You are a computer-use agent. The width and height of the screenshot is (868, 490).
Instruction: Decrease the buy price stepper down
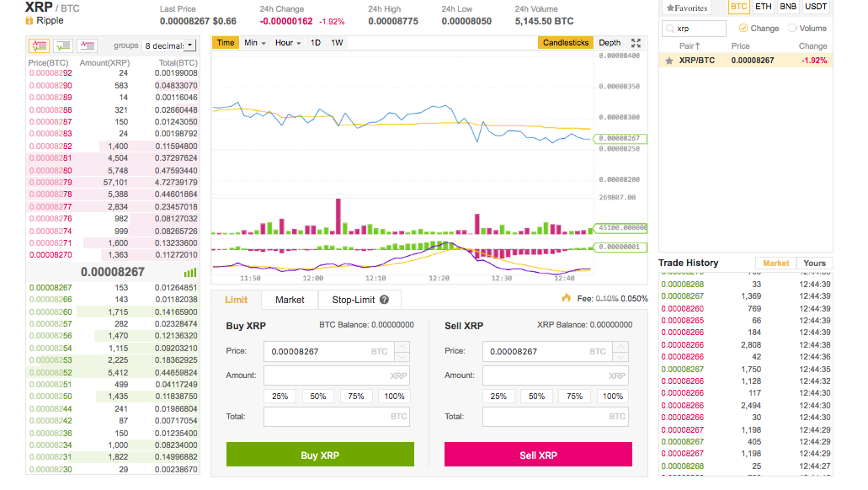tap(402, 357)
